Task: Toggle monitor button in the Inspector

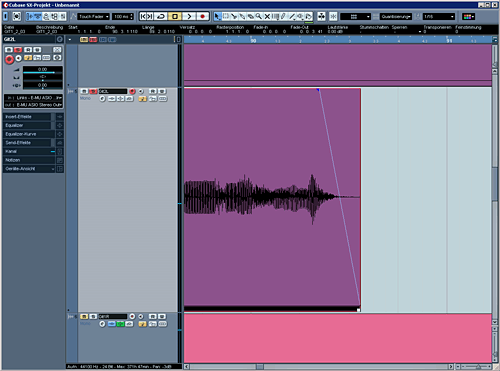Action: 19,58
